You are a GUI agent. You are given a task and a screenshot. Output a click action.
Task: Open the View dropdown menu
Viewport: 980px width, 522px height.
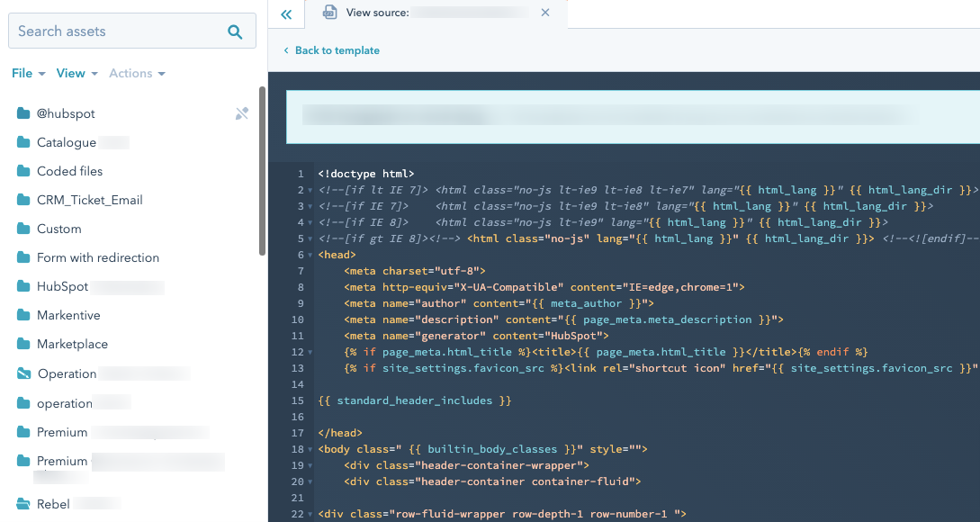click(76, 73)
